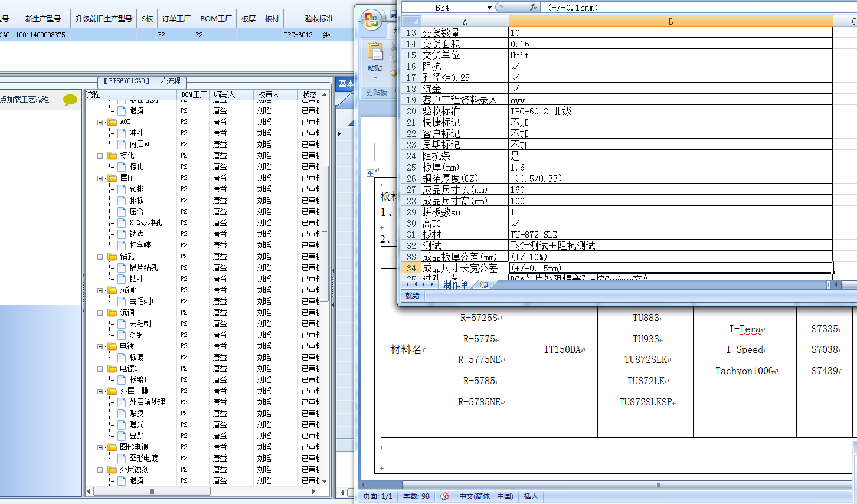Click the AOI folder icon
857x504 pixels.
pos(112,122)
